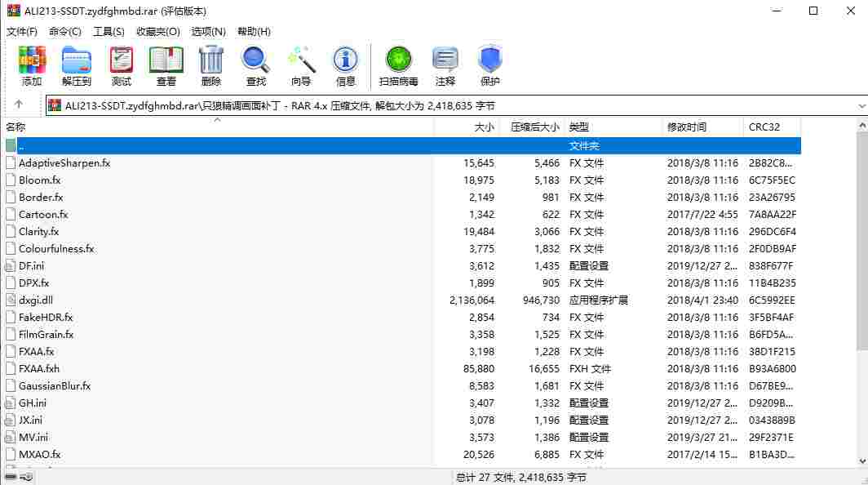Click the vertical scrollbar thumb
The height and width of the screenshot is (485, 868).
click(x=862, y=241)
